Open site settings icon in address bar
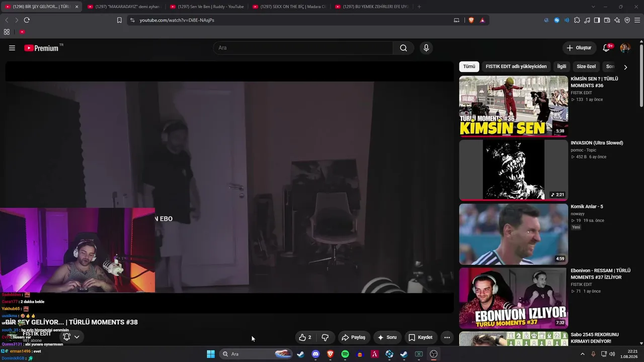Screen dimensions: 644x362 (132, 20)
